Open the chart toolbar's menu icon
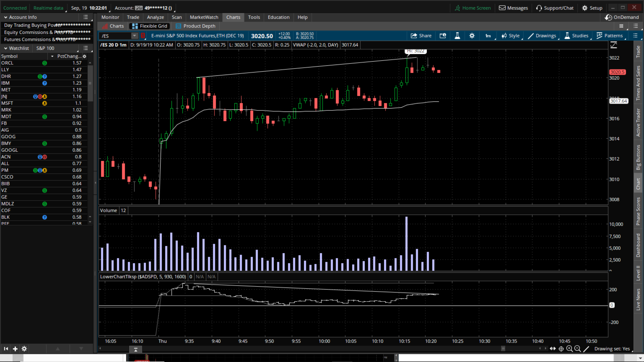 point(635,36)
